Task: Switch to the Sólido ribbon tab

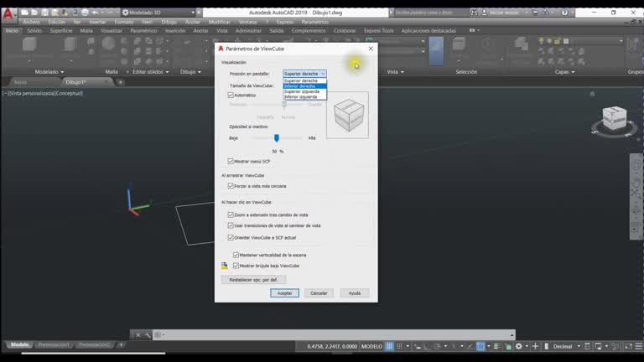Action: point(34,30)
